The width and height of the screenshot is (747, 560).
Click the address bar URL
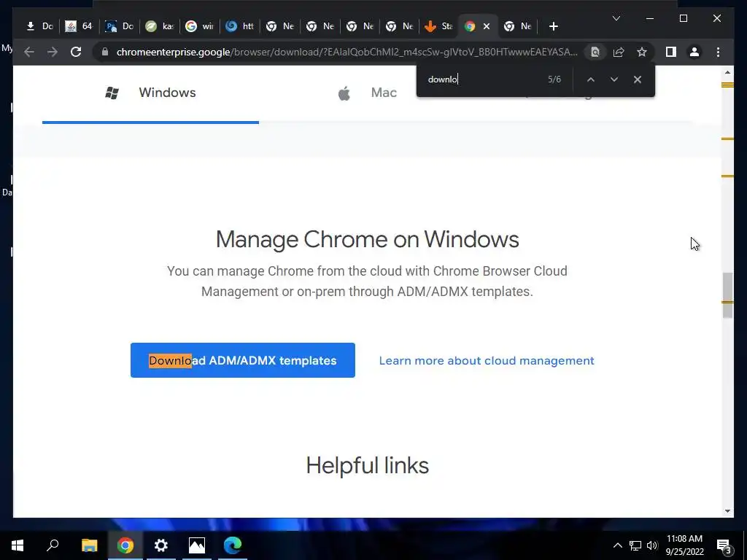click(347, 52)
